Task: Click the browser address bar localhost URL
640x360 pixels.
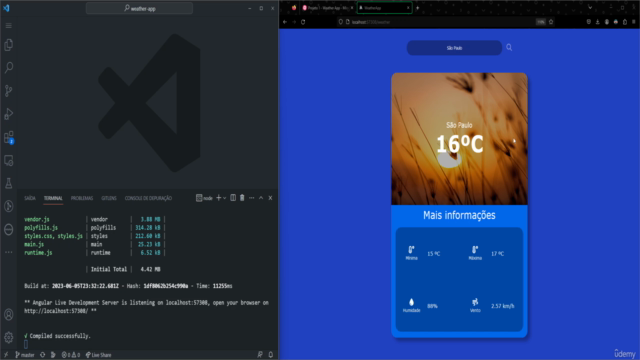Action: [x=371, y=22]
